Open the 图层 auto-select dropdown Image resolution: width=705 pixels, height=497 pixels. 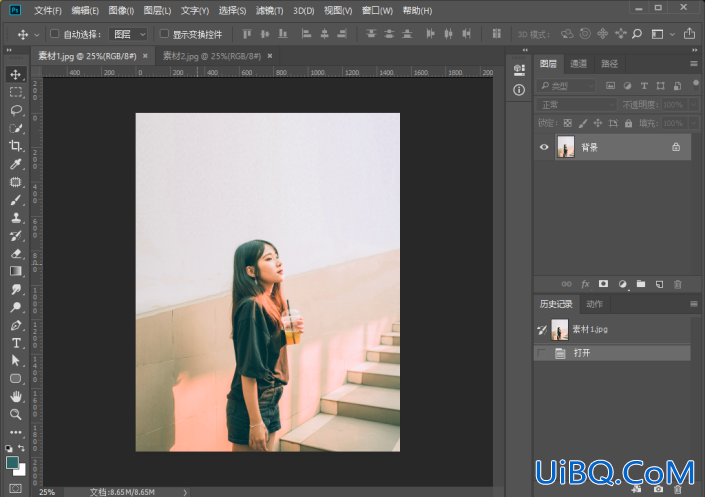129,34
